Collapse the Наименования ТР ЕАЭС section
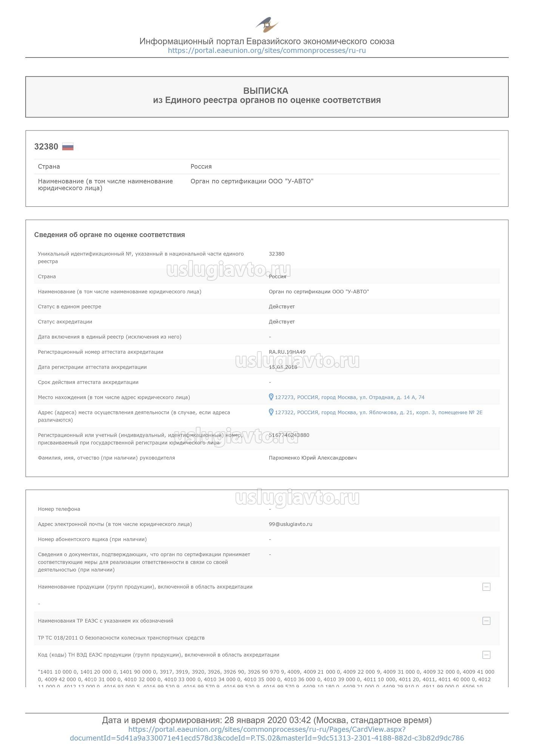The height and width of the screenshot is (756, 534). tap(486, 621)
